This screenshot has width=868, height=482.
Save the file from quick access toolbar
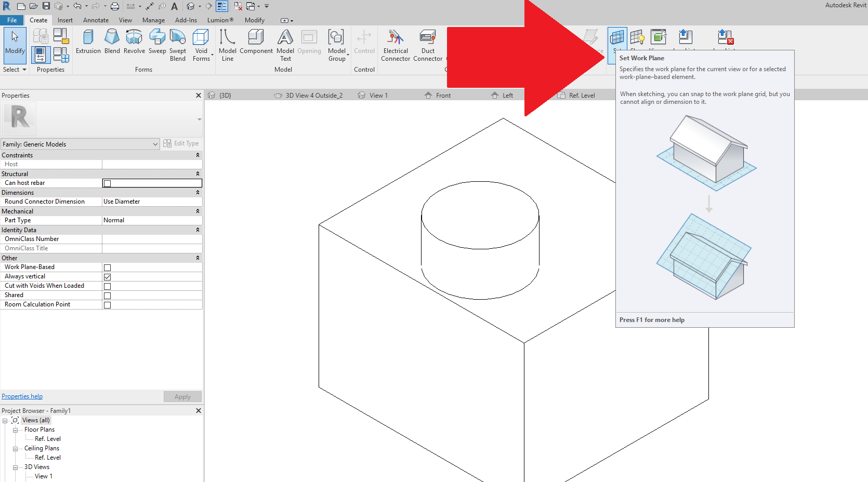(46, 6)
